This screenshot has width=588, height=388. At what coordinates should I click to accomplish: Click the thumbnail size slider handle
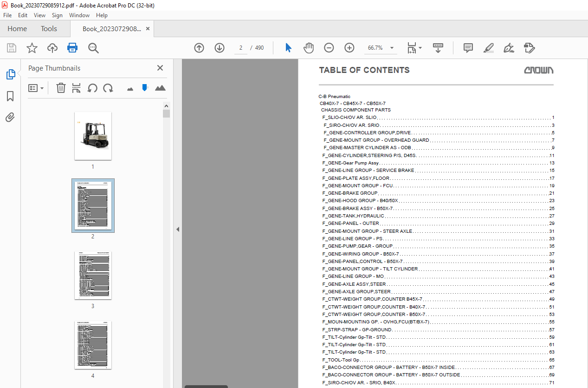point(144,87)
